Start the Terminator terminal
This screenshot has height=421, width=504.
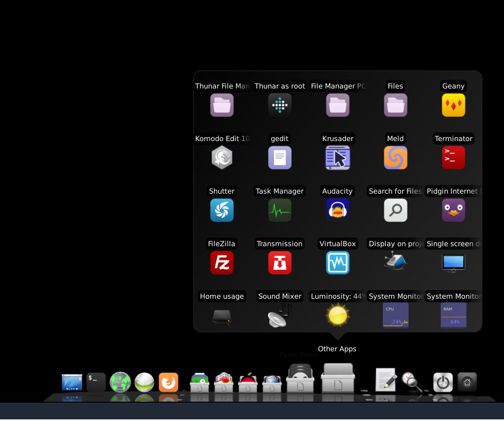[x=453, y=158]
